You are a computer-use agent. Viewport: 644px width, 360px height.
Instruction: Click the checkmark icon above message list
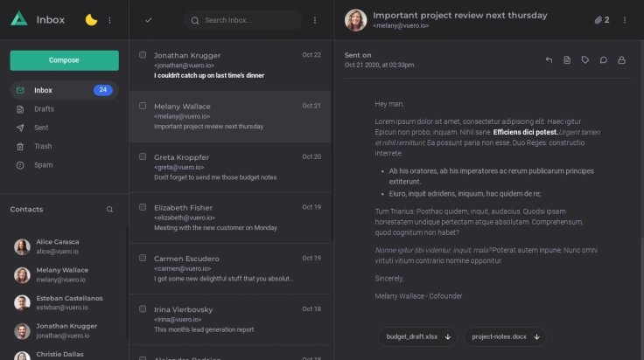149,19
